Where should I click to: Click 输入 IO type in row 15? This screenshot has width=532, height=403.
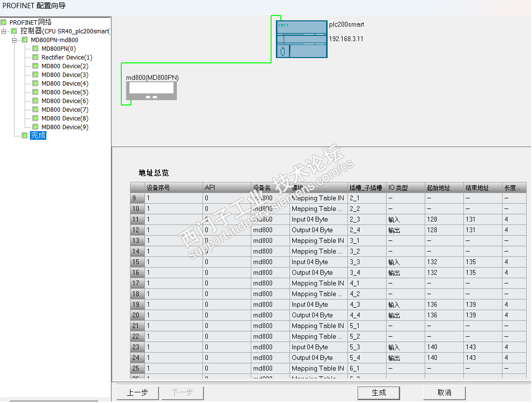(405, 262)
